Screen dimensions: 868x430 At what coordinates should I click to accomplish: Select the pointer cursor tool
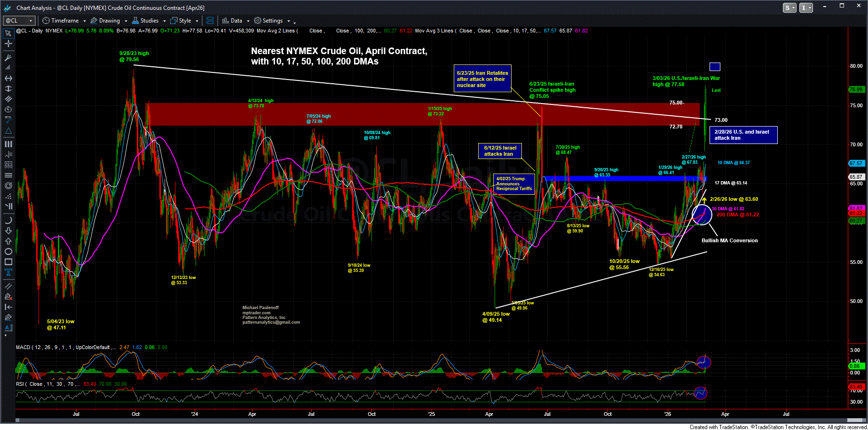(8, 33)
